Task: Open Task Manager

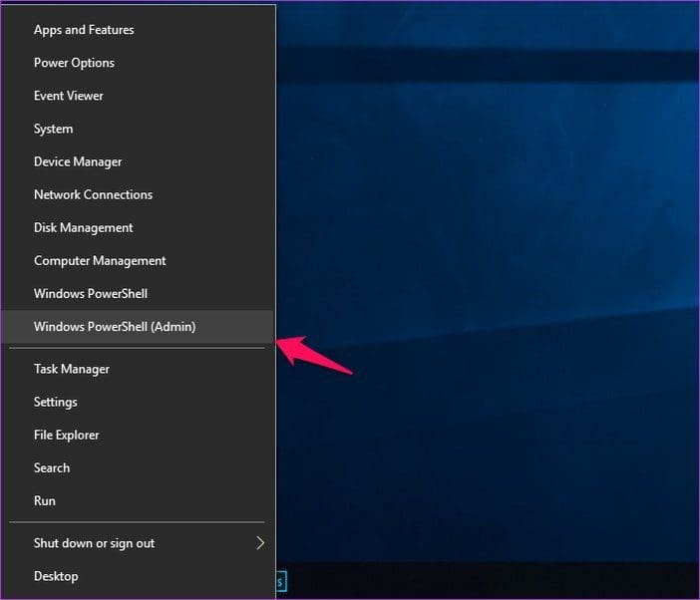Action: click(x=138, y=369)
